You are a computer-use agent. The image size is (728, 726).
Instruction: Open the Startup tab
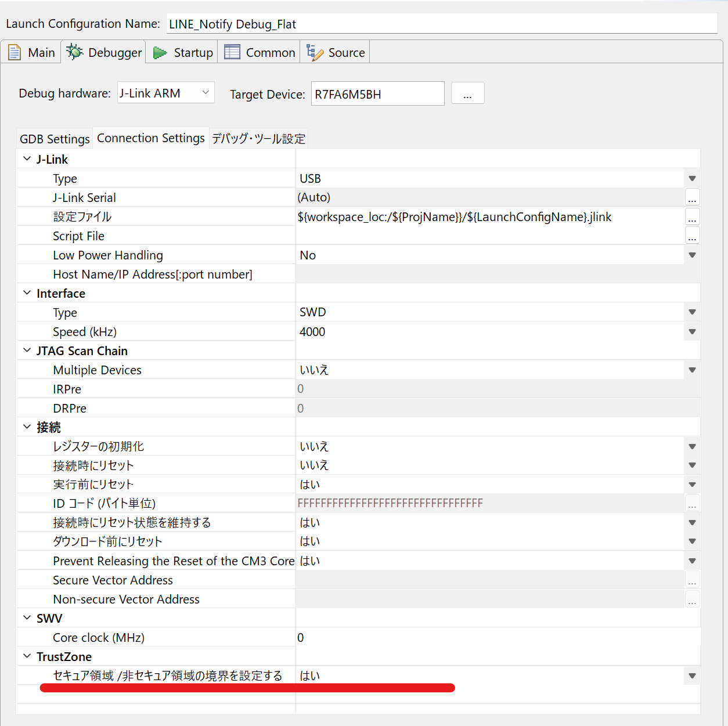182,52
